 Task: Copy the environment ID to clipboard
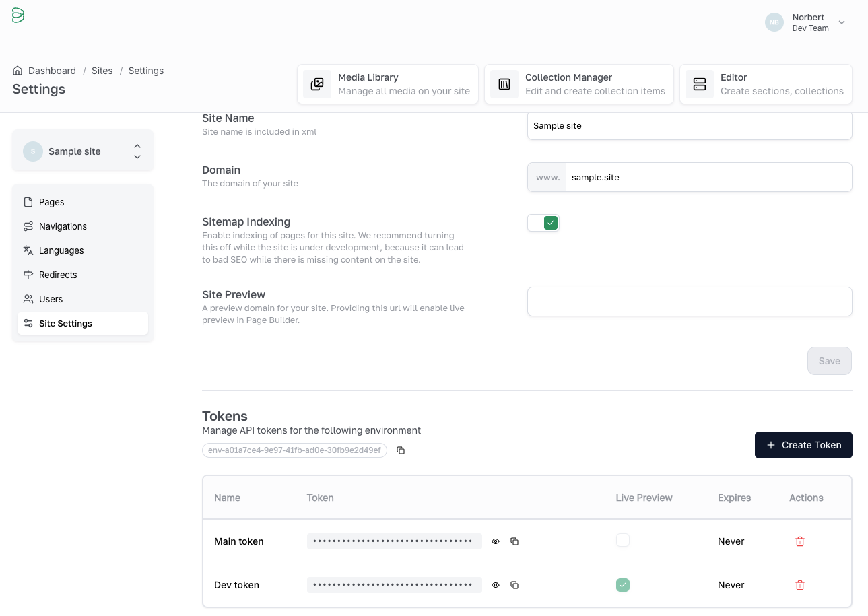click(401, 450)
